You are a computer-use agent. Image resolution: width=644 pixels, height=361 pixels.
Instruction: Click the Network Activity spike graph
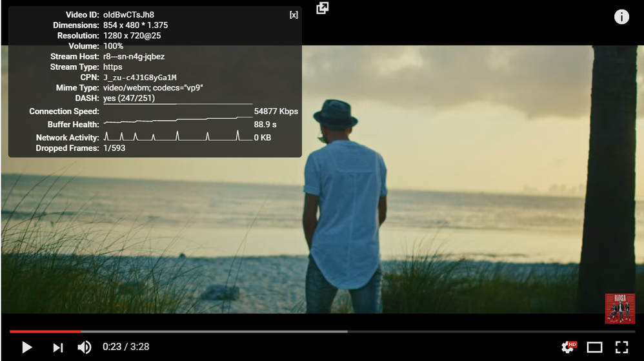[x=177, y=136]
